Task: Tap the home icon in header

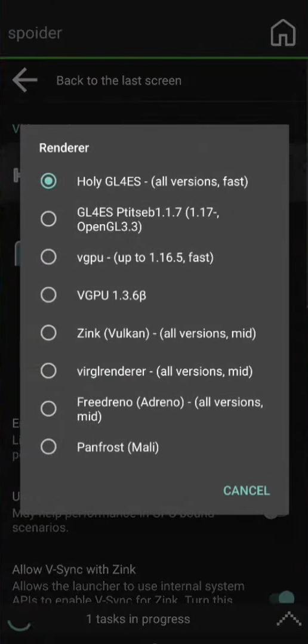Action: (284, 33)
